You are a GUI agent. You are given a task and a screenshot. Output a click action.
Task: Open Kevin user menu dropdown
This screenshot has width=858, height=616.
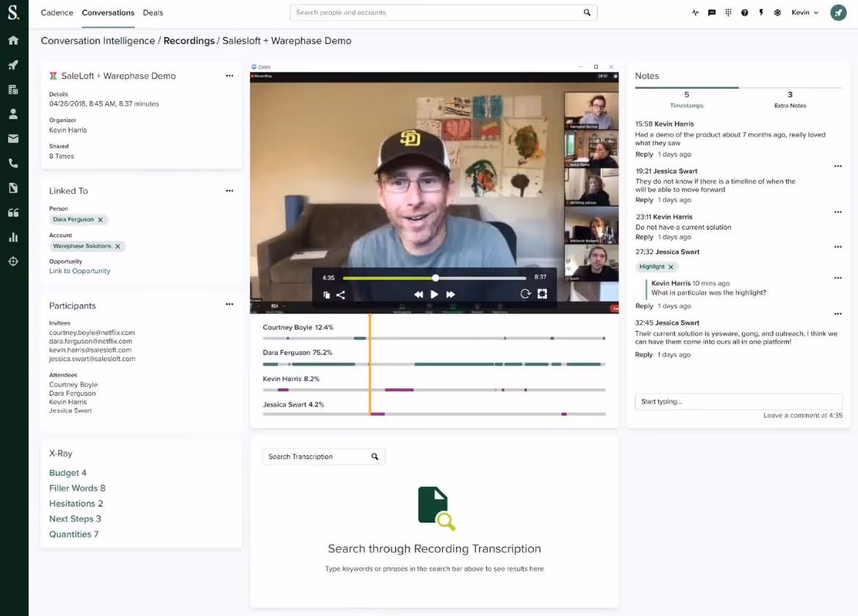point(804,12)
